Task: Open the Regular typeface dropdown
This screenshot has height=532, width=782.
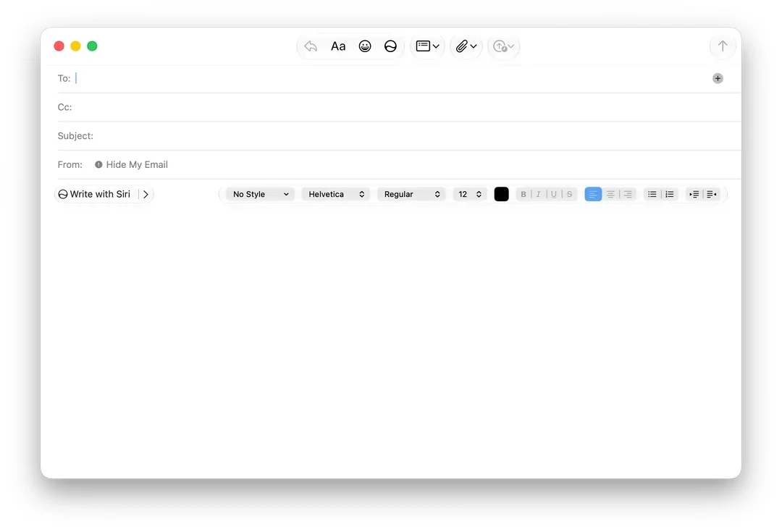Action: 411,195
